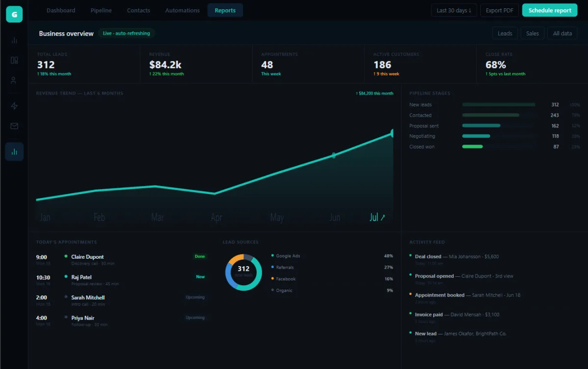Open the Invoice paid David Mensah activity
This screenshot has width=588, height=369.
[494, 318]
